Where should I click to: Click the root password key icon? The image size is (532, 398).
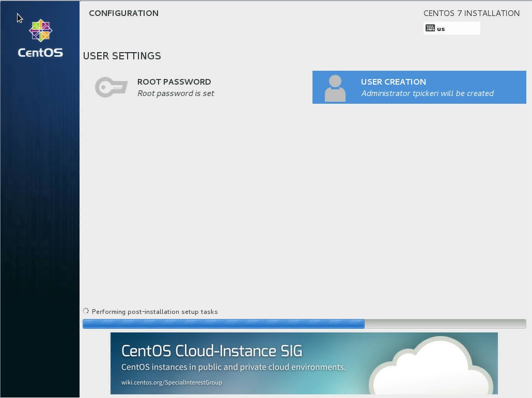tap(111, 87)
